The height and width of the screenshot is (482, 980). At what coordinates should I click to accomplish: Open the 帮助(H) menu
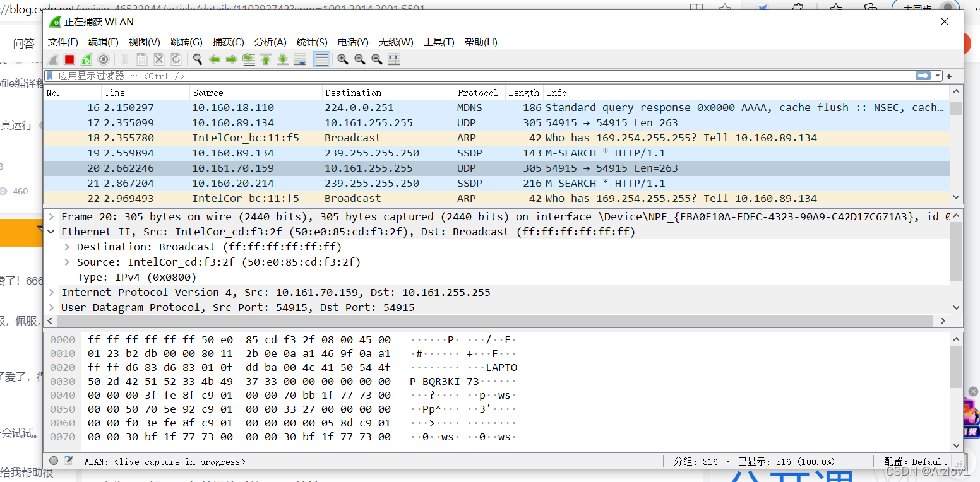tap(481, 42)
